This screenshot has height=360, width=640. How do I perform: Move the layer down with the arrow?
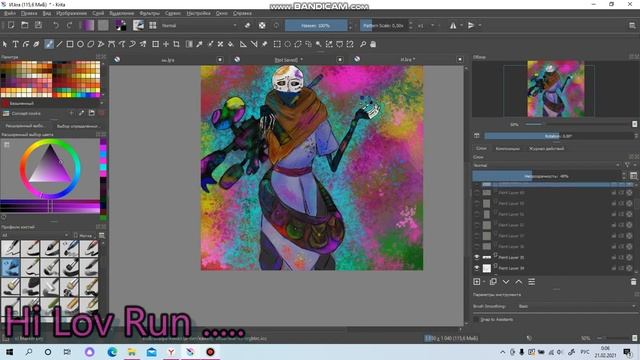pos(506,282)
